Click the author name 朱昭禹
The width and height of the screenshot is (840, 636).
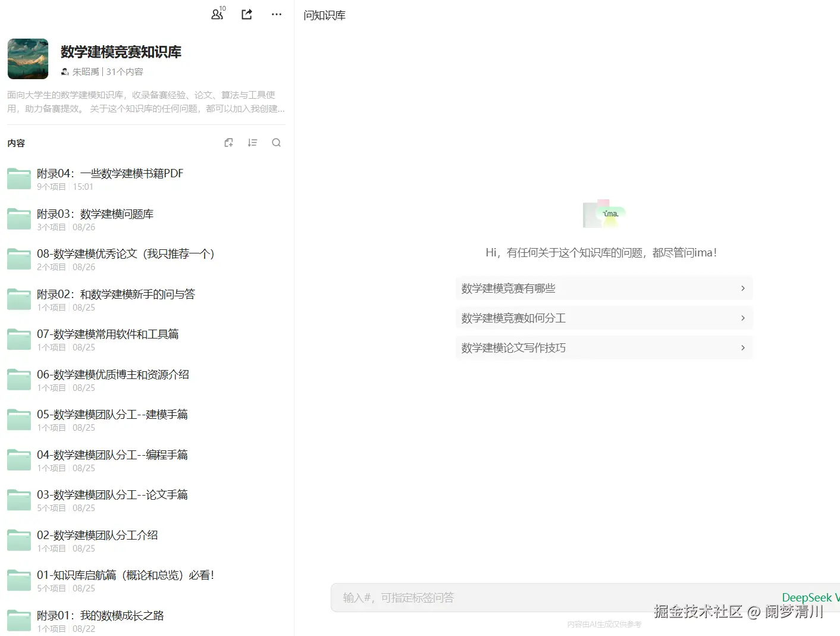pyautogui.click(x=86, y=71)
